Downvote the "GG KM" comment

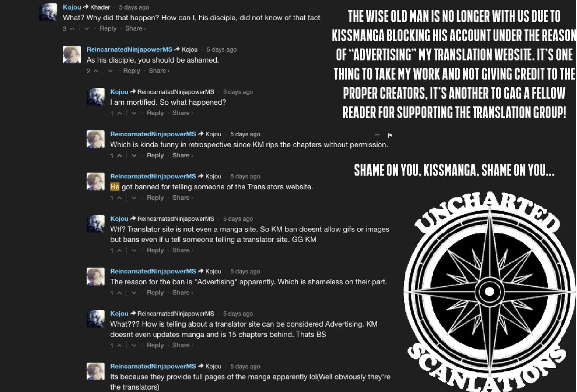pos(134,251)
